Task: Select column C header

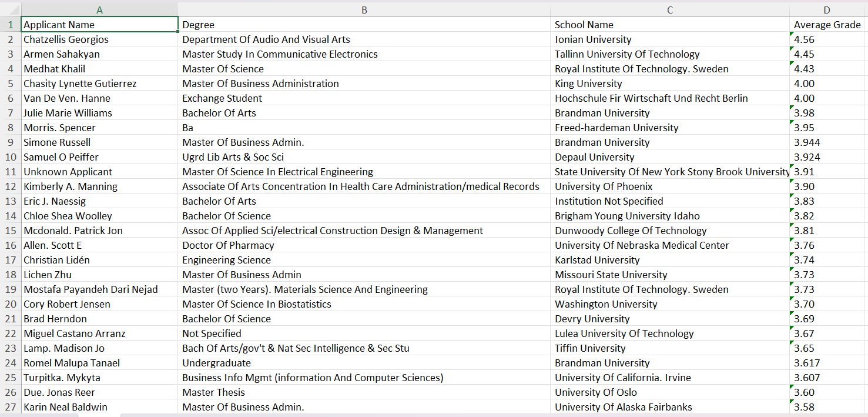Action: tap(670, 10)
